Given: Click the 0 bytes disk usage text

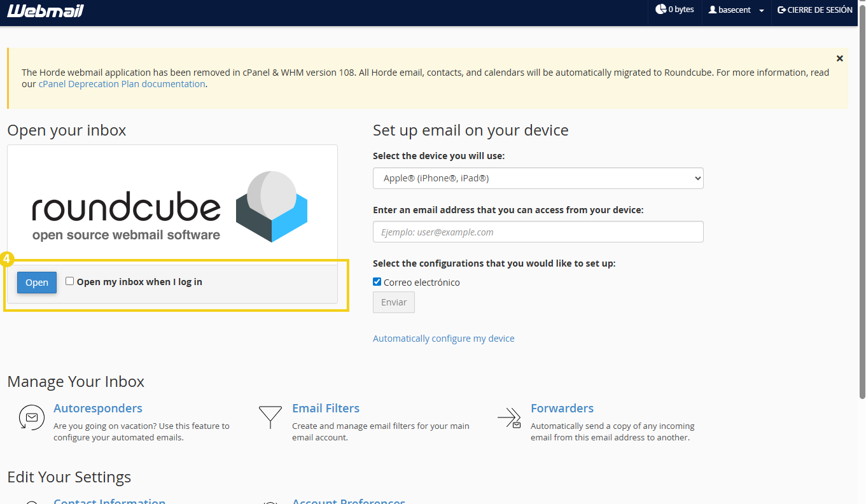Looking at the screenshot, I should [681, 10].
